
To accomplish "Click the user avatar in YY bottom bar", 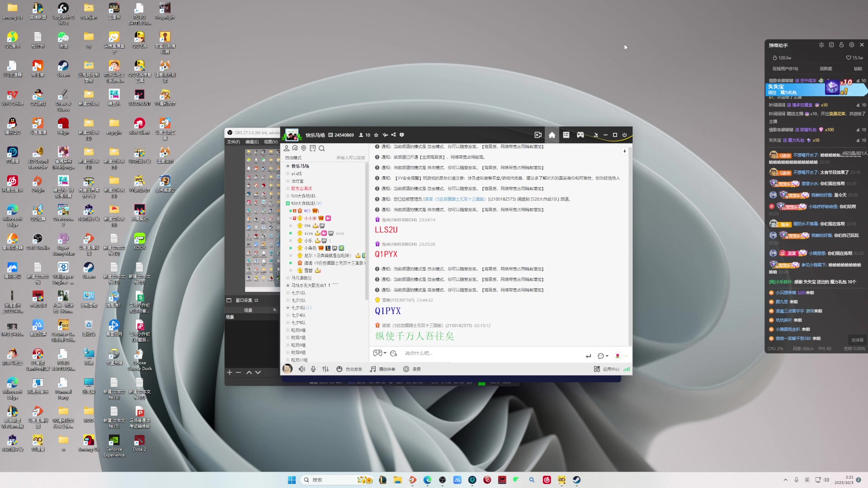I will tap(287, 369).
